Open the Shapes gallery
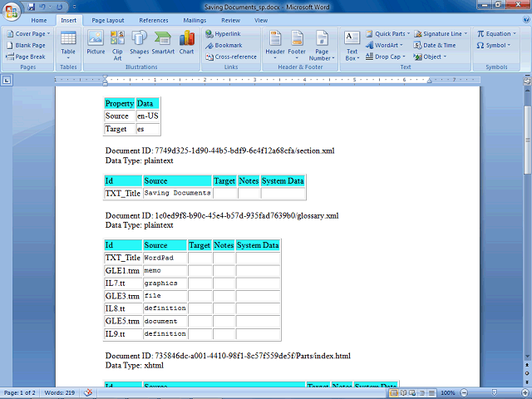This screenshot has width=532, height=399. point(139,45)
